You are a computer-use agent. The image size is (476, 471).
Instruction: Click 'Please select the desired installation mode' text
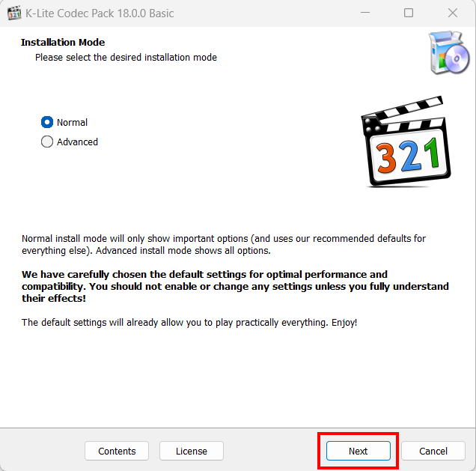point(126,58)
